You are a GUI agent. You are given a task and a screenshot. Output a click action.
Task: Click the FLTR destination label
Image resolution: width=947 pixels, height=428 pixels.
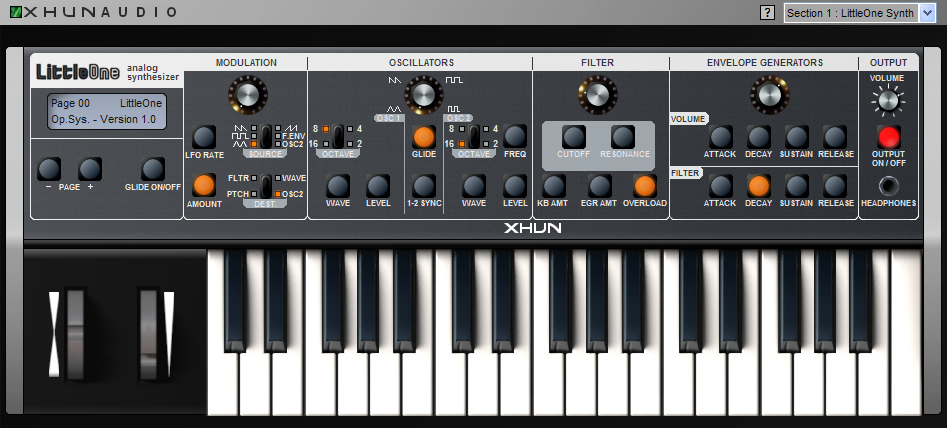[x=238, y=178]
